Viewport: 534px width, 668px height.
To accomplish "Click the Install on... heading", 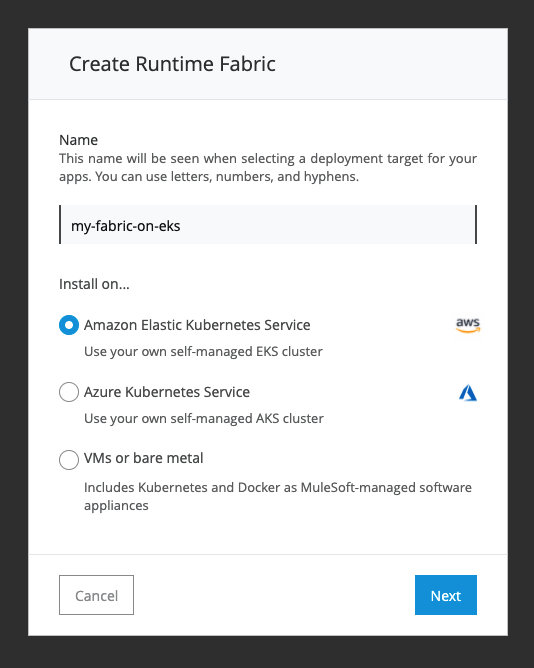I will pos(94,284).
